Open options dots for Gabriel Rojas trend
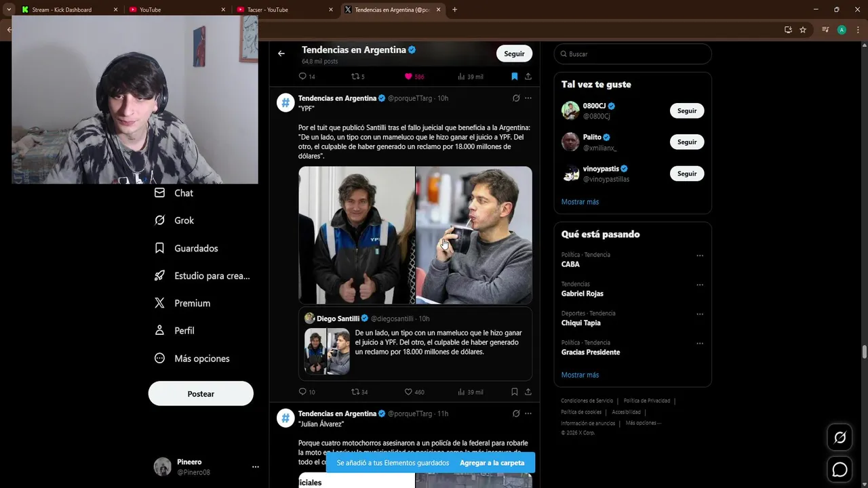 coord(700,285)
